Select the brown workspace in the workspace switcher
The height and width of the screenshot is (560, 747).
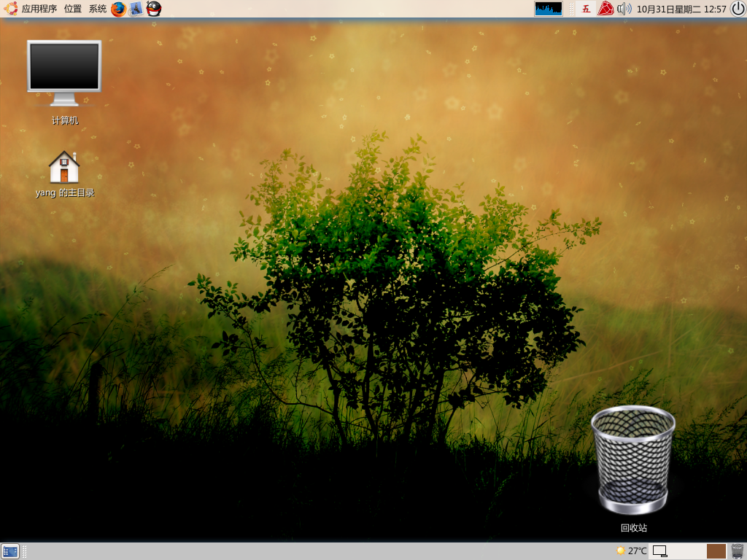click(716, 551)
